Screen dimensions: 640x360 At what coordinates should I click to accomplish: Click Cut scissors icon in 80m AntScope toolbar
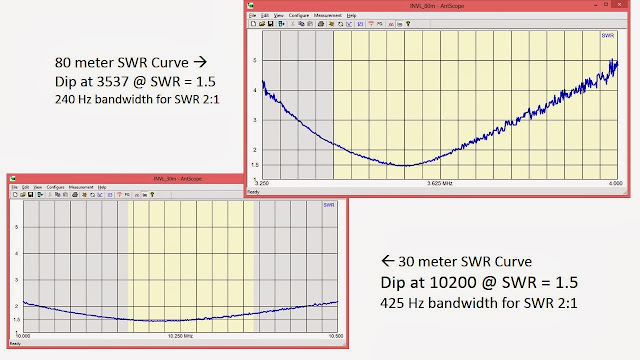point(293,24)
